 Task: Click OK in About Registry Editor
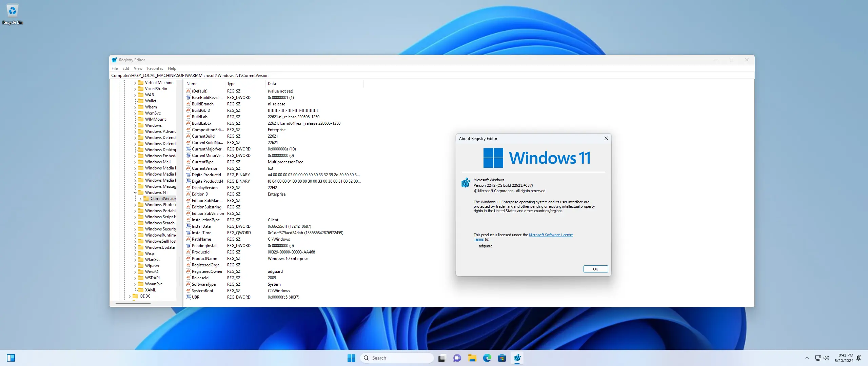click(595, 269)
